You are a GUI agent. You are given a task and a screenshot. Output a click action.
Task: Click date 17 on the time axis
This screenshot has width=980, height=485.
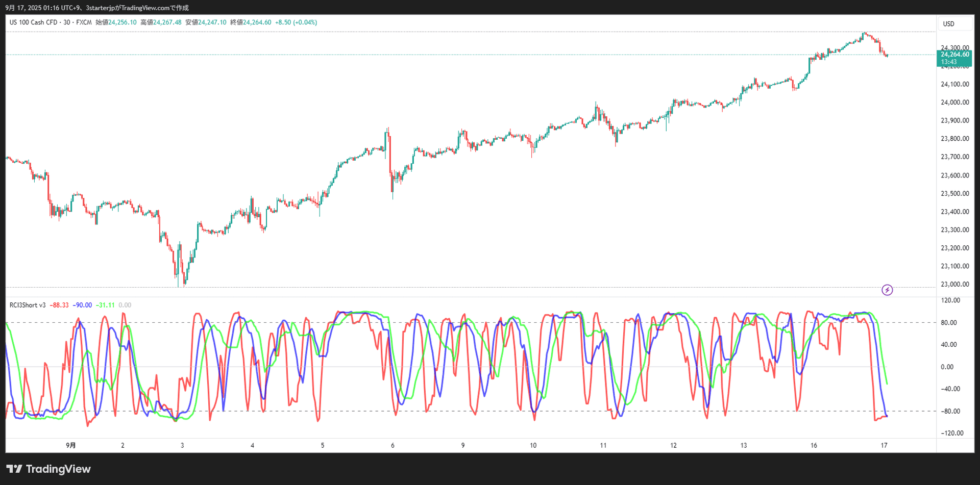point(884,445)
